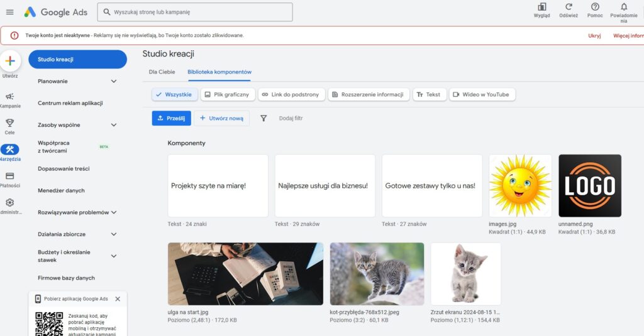Click the plus Utwórz button
Viewport: 644px width, 336px height.
click(10, 61)
